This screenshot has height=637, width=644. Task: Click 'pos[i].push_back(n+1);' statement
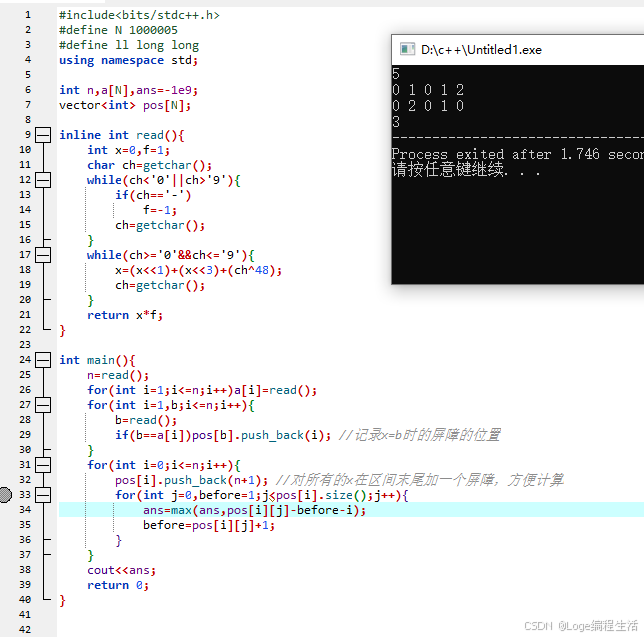pyautogui.click(x=191, y=480)
